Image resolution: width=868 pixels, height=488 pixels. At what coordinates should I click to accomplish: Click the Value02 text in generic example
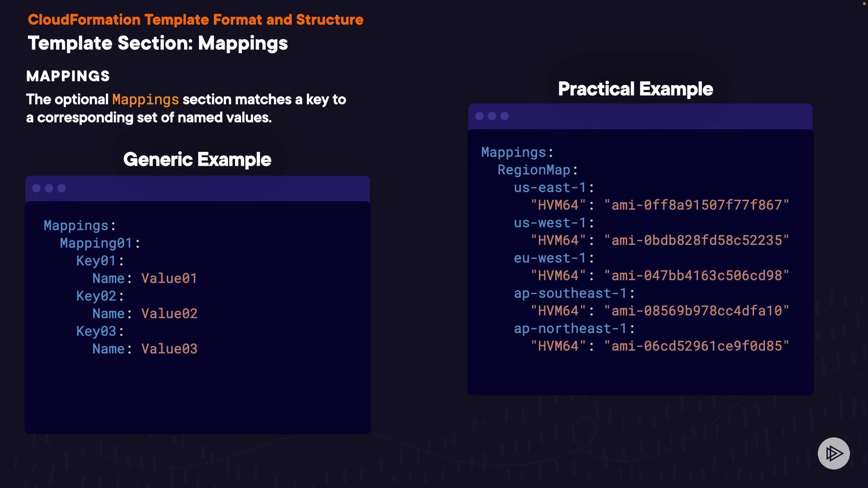169,314
